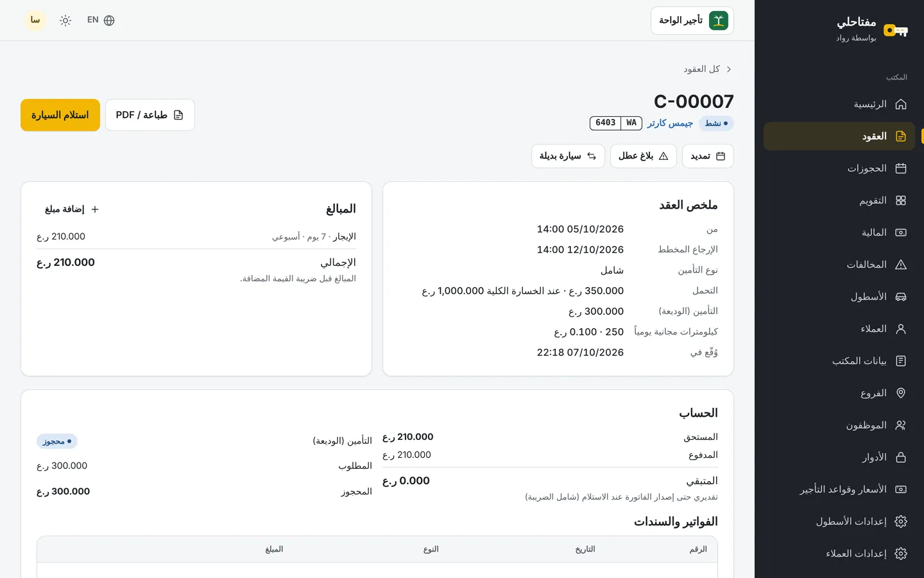Click إضافة مبلغ to add an amount
The width and height of the screenshot is (924, 578).
click(72, 209)
